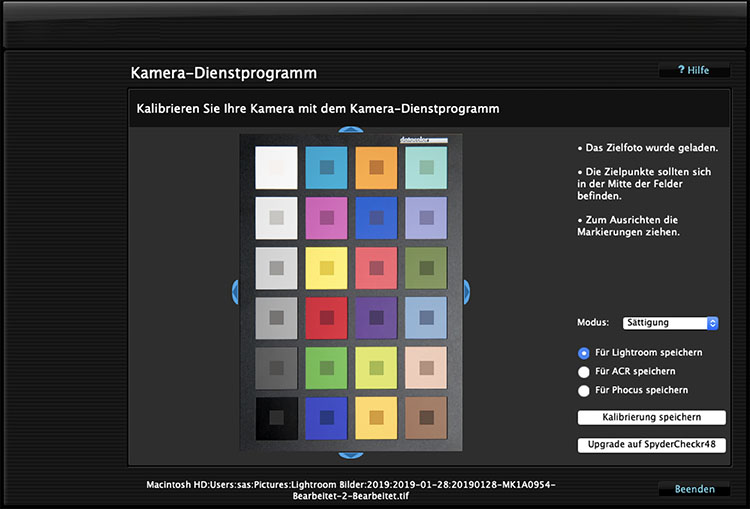Click the purple patch in fourth row
The height and width of the screenshot is (509, 750).
[x=376, y=318]
